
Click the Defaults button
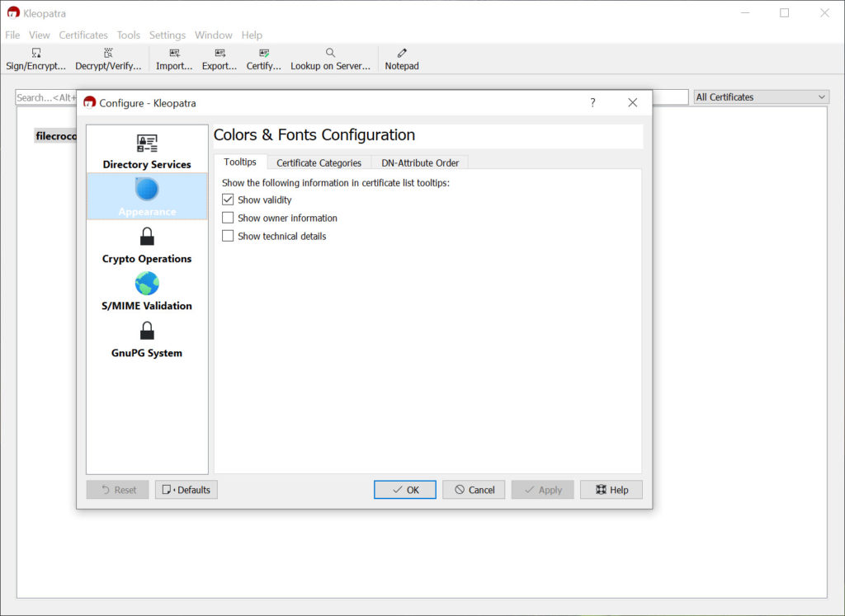point(186,490)
